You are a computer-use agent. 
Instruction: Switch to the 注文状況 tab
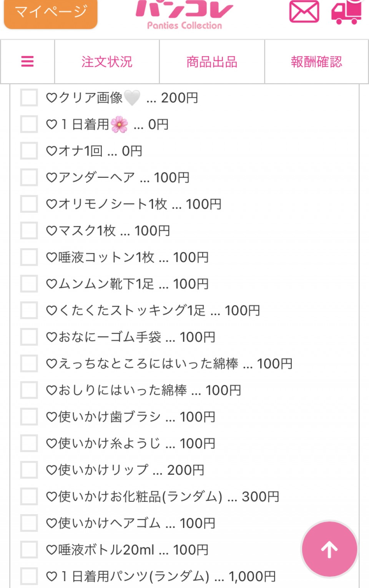coord(107,62)
